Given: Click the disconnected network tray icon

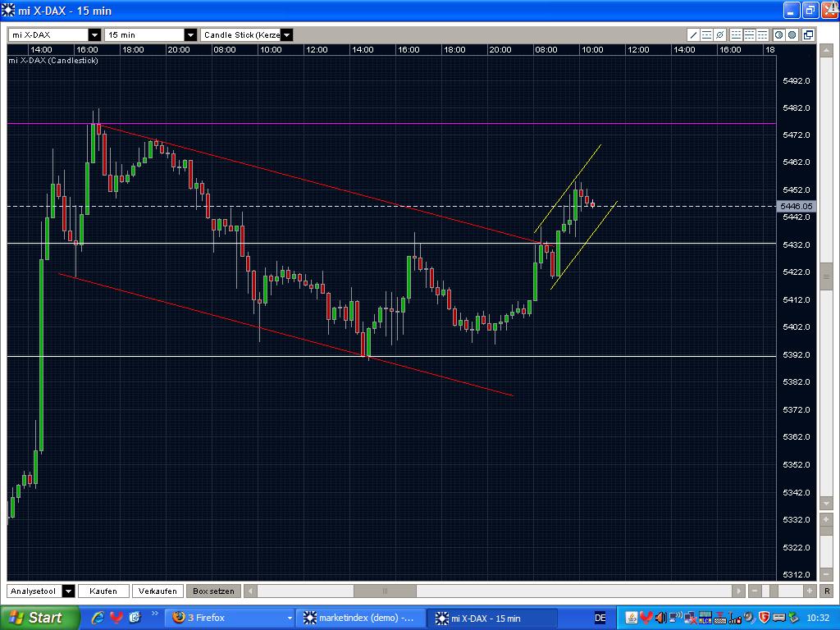Looking at the screenshot, I should [x=691, y=618].
